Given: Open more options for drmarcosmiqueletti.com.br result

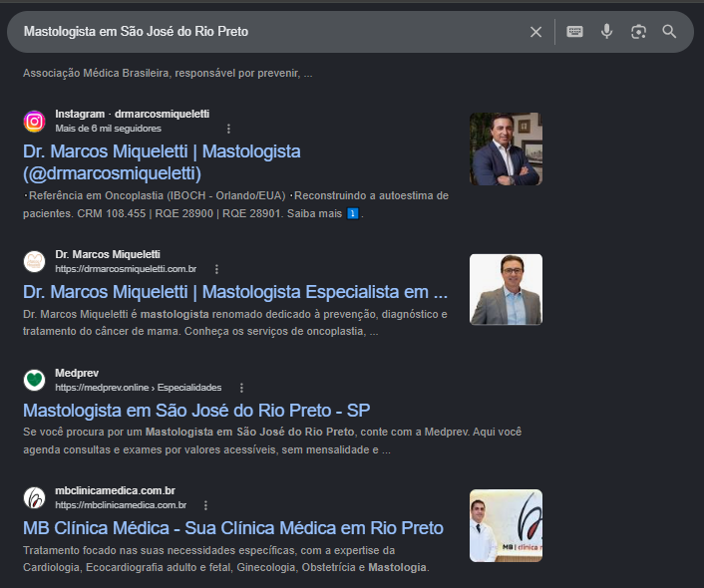Looking at the screenshot, I should [x=216, y=269].
